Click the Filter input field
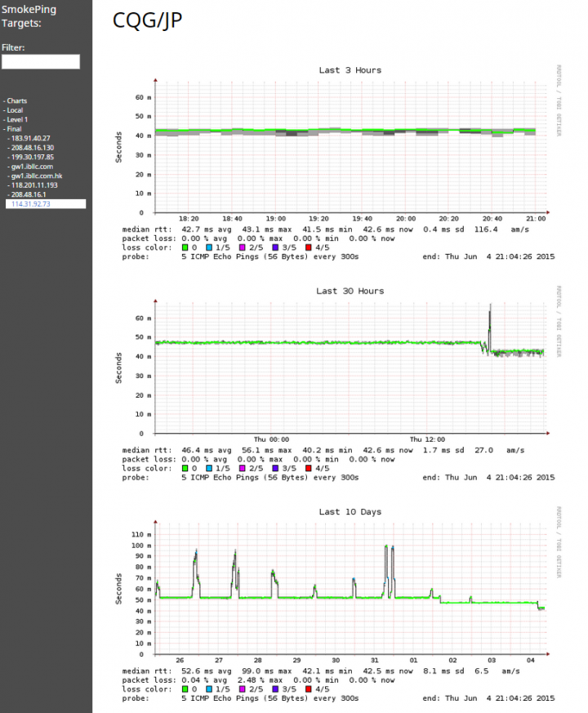This screenshot has height=713, width=588. [41, 62]
